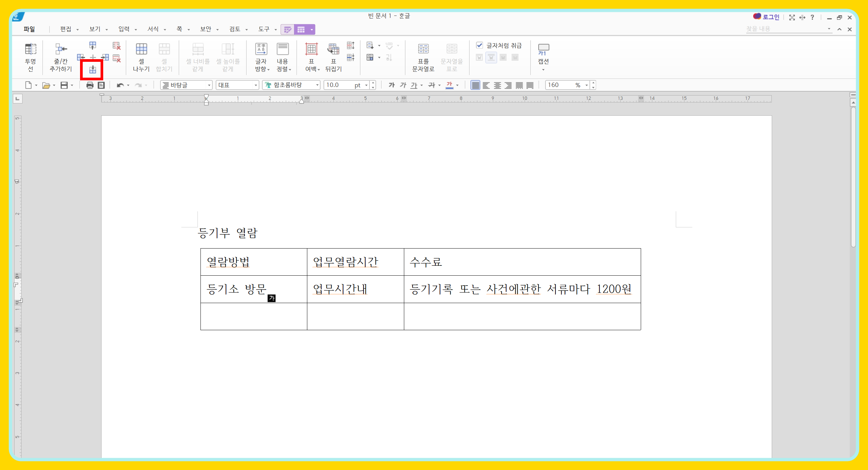This screenshot has width=868, height=470.
Task: Toggle bold text formatting
Action: click(391, 85)
